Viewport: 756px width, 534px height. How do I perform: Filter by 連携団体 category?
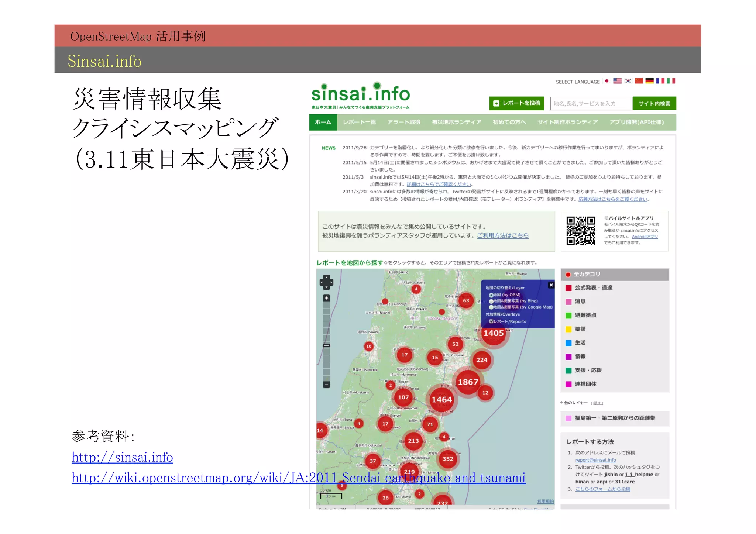[x=615, y=384]
